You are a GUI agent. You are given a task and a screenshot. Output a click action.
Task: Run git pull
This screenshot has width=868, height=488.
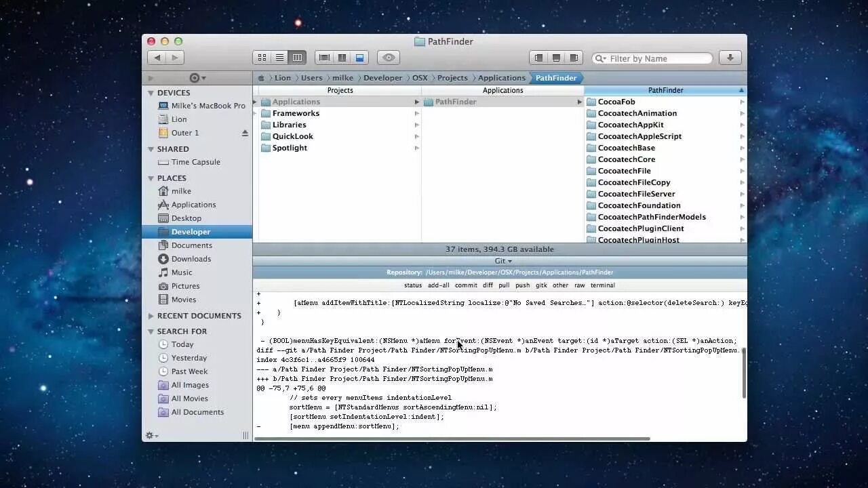pyautogui.click(x=504, y=285)
